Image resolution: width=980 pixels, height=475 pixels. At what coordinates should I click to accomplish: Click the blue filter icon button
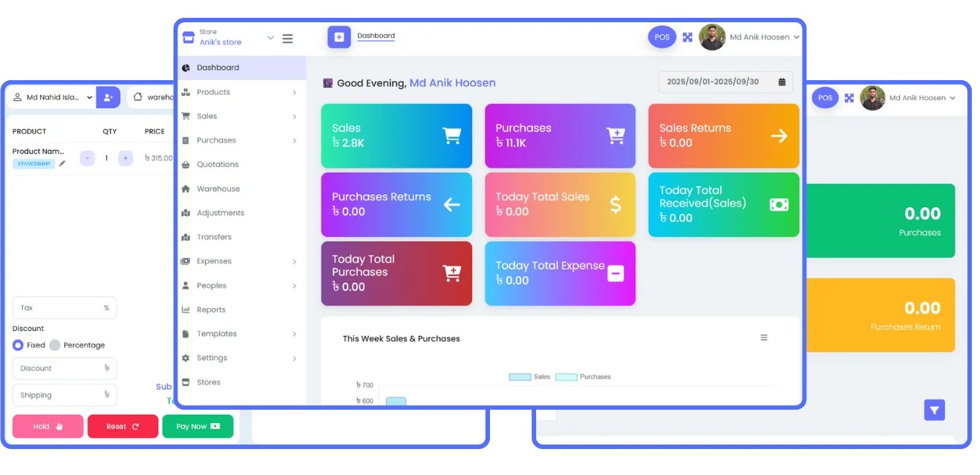(x=934, y=410)
